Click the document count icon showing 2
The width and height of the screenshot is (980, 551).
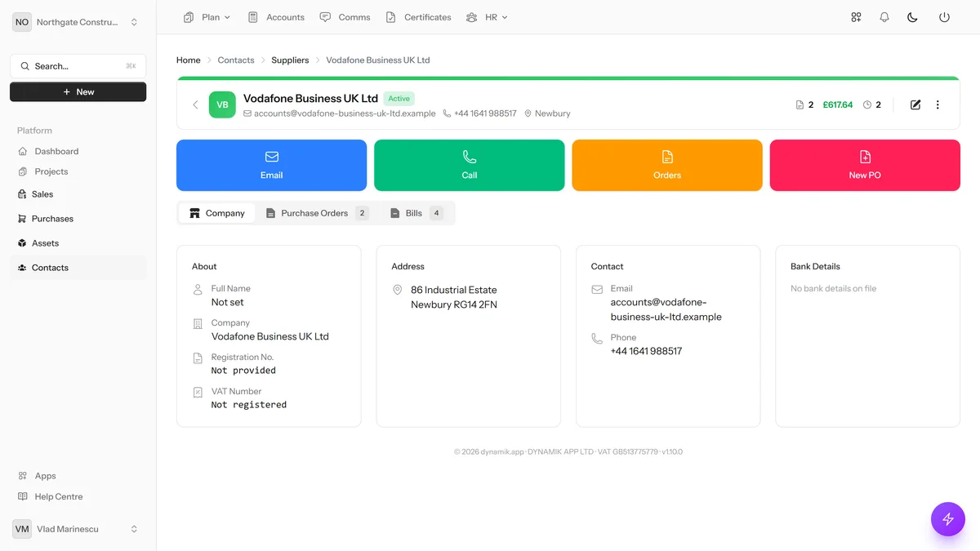[x=800, y=104]
